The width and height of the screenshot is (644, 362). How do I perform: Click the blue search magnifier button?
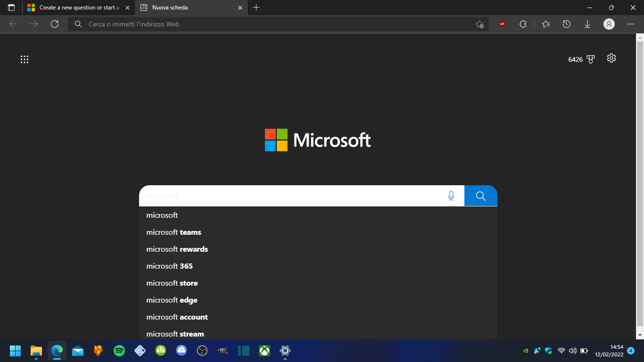pos(481,196)
